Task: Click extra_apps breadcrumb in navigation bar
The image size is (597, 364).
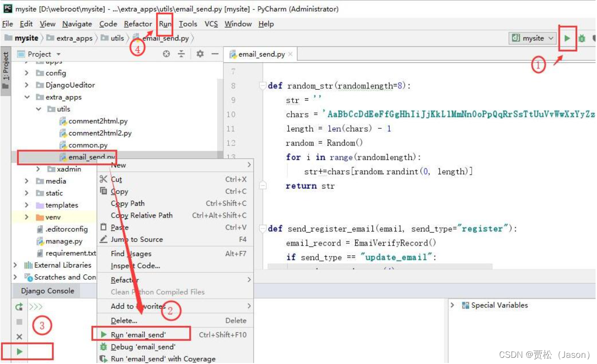Action: coord(69,38)
